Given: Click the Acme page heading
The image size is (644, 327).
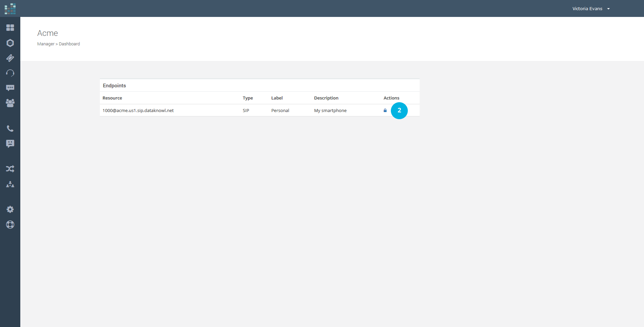Looking at the screenshot, I should pos(48,33).
